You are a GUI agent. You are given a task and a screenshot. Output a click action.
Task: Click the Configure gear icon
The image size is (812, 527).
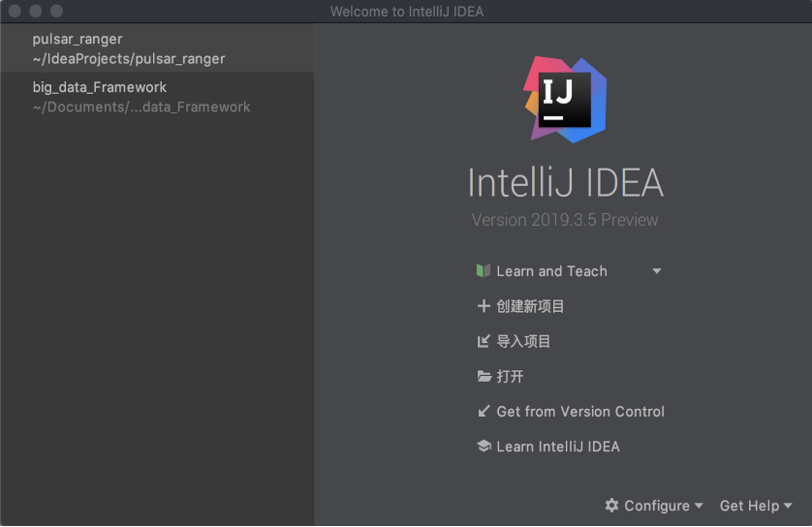tap(611, 506)
